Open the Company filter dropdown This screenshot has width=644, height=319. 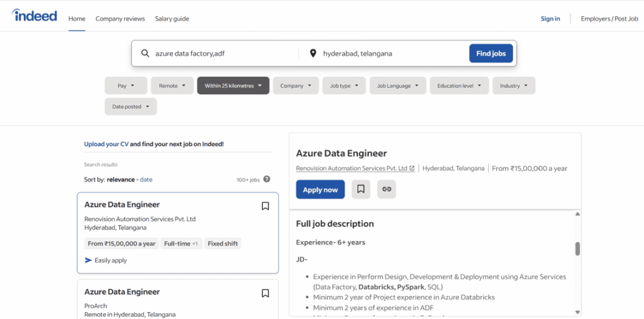[296, 86]
